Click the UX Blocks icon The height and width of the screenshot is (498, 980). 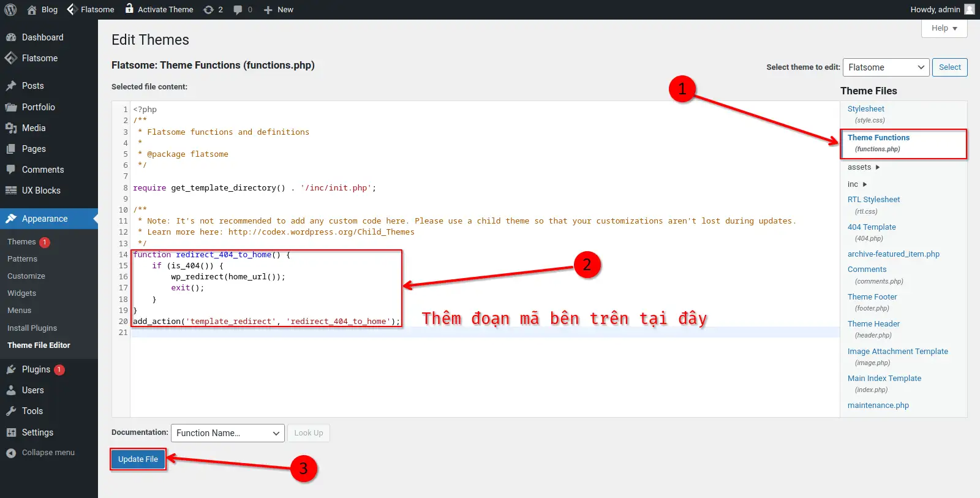coord(11,191)
